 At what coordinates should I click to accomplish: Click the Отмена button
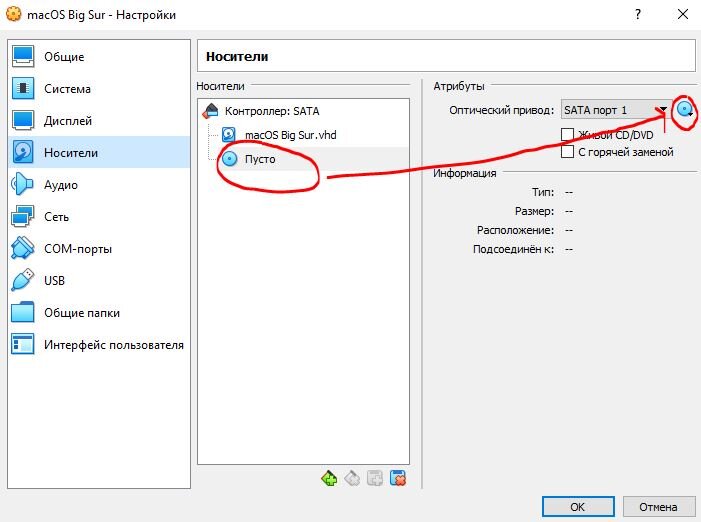tap(658, 507)
